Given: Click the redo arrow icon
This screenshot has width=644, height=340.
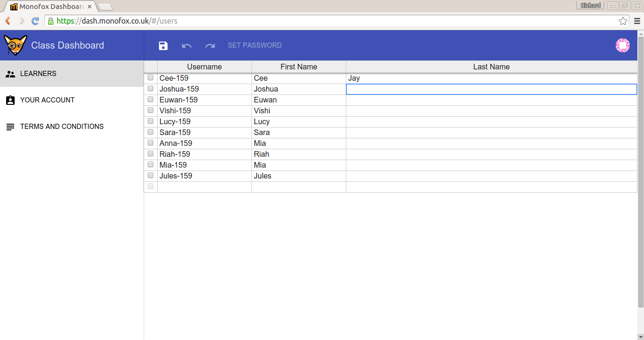Looking at the screenshot, I should pyautogui.click(x=210, y=45).
